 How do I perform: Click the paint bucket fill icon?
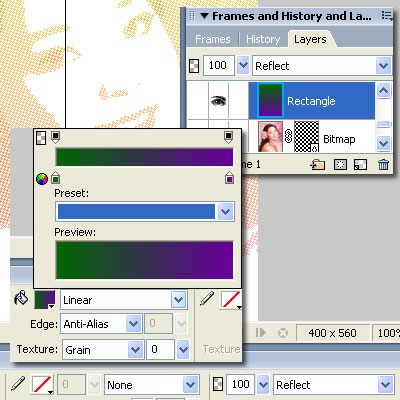tap(21, 298)
